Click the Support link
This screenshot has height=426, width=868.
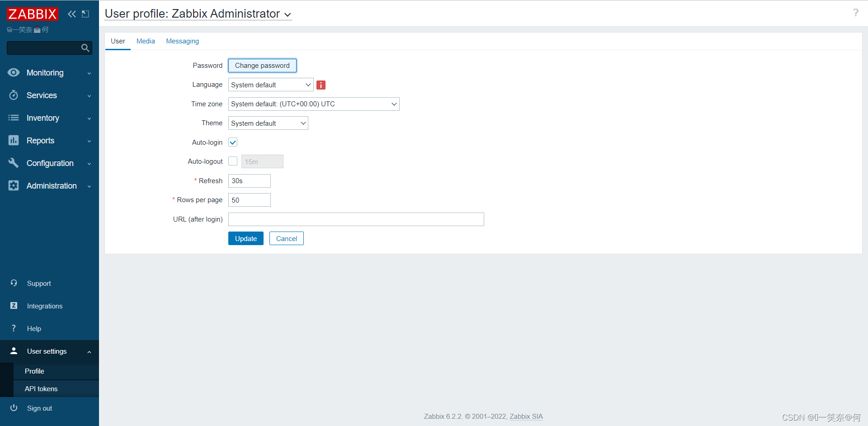tap(39, 284)
